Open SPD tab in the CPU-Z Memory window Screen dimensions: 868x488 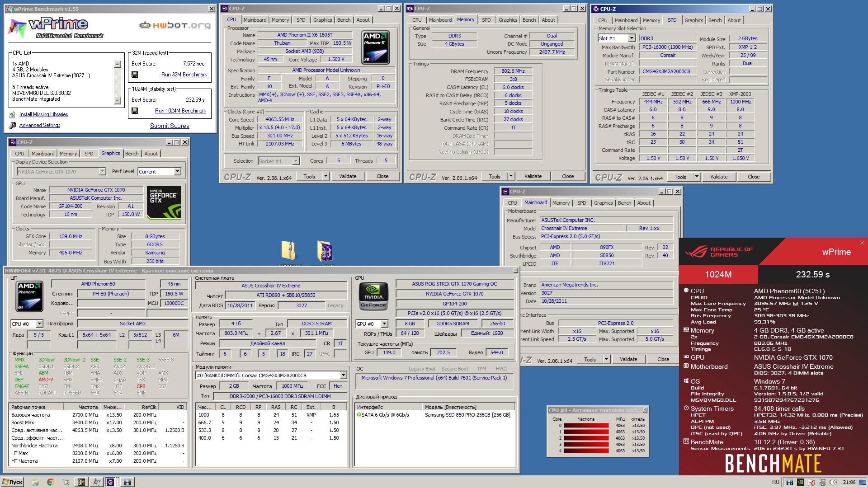tap(486, 20)
